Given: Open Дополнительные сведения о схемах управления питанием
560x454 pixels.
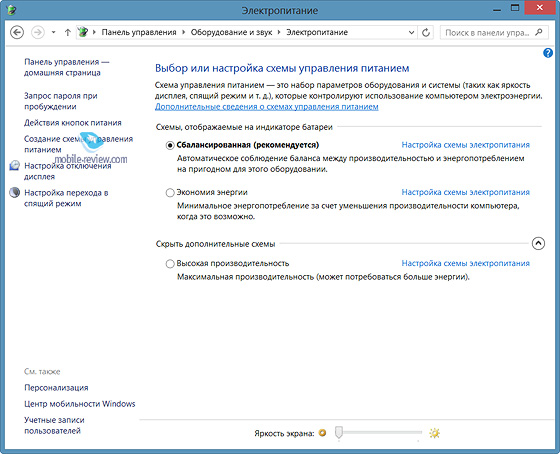Looking at the screenshot, I should coord(266,107).
